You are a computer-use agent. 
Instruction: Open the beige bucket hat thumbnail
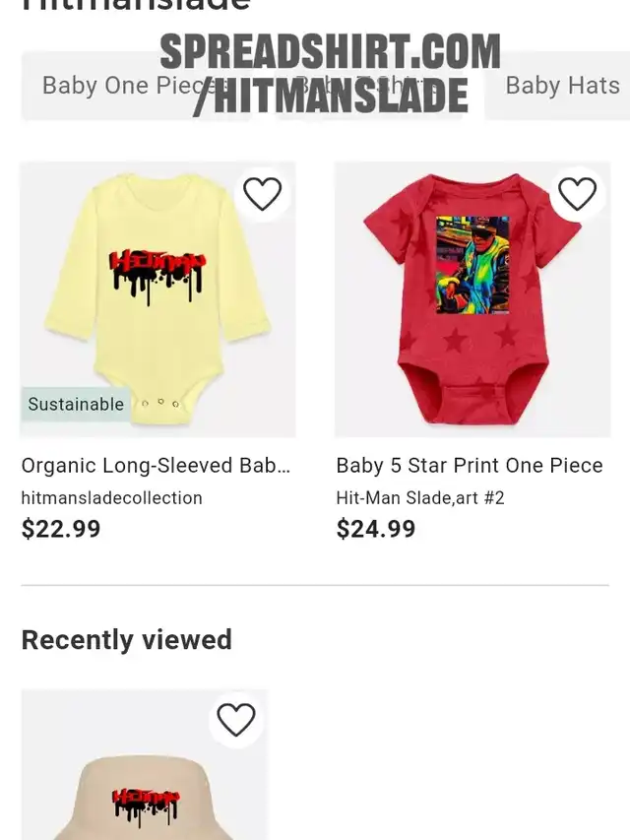(x=144, y=765)
